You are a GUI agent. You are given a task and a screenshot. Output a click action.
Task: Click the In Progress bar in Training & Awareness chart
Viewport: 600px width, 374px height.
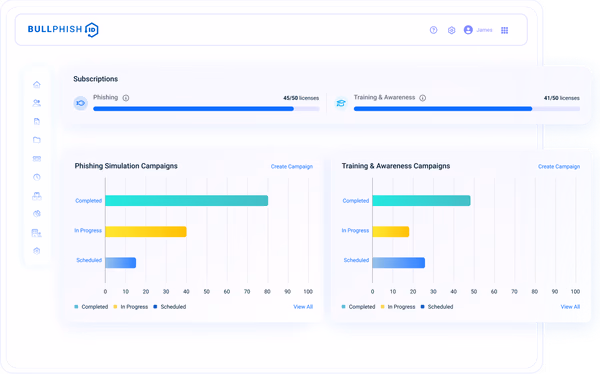(x=391, y=232)
